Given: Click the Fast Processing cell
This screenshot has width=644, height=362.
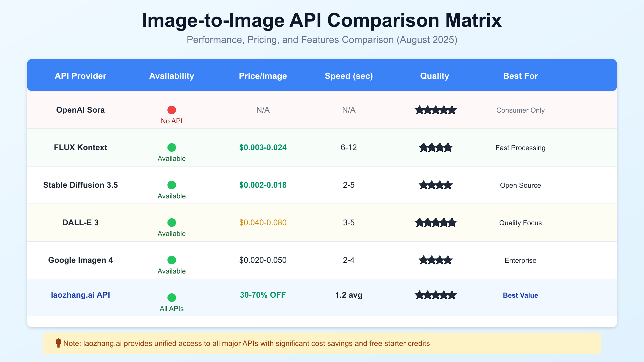Looking at the screenshot, I should [x=521, y=148].
